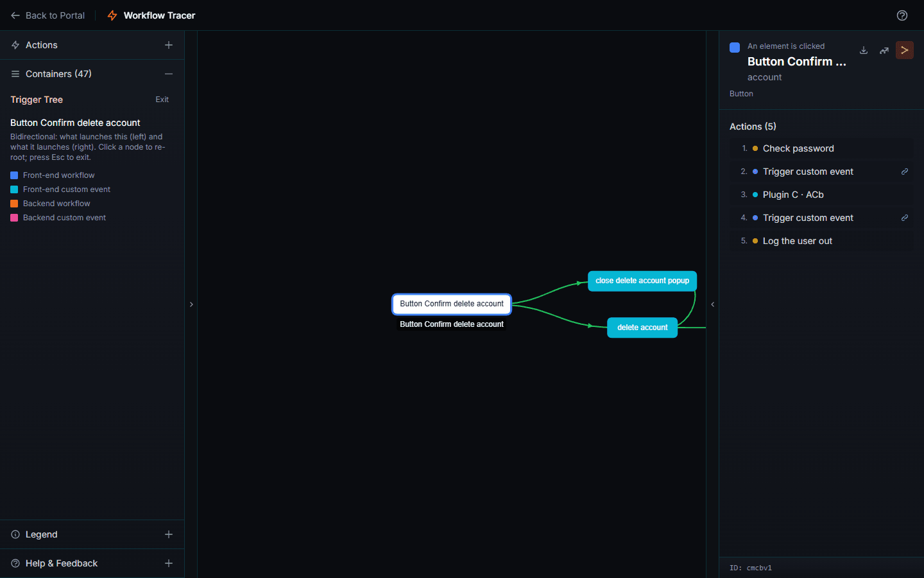Exit the Trigger Tree view
The width and height of the screenshot is (924, 578).
click(x=162, y=100)
